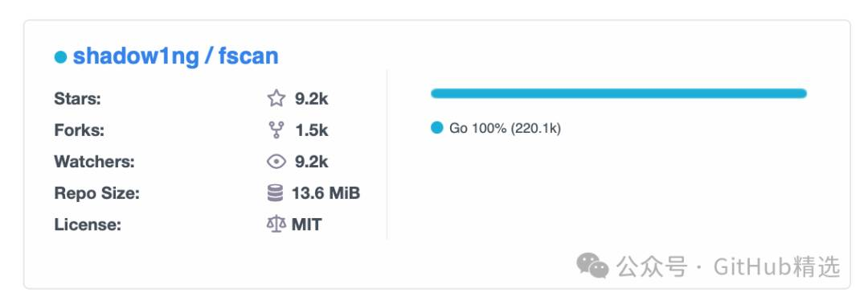This screenshot has width=868, height=301.
Task: Click the GitHub精选 watermark text
Action: (776, 266)
